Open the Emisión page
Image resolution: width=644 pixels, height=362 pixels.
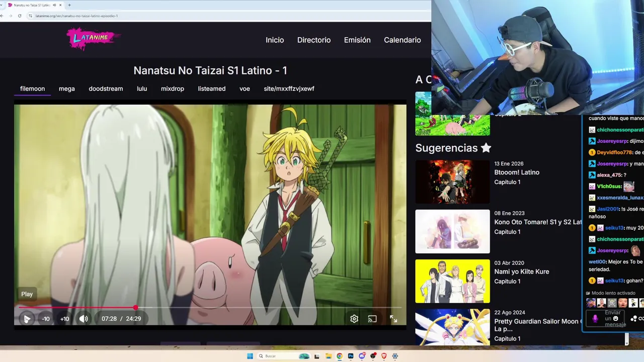coord(357,40)
